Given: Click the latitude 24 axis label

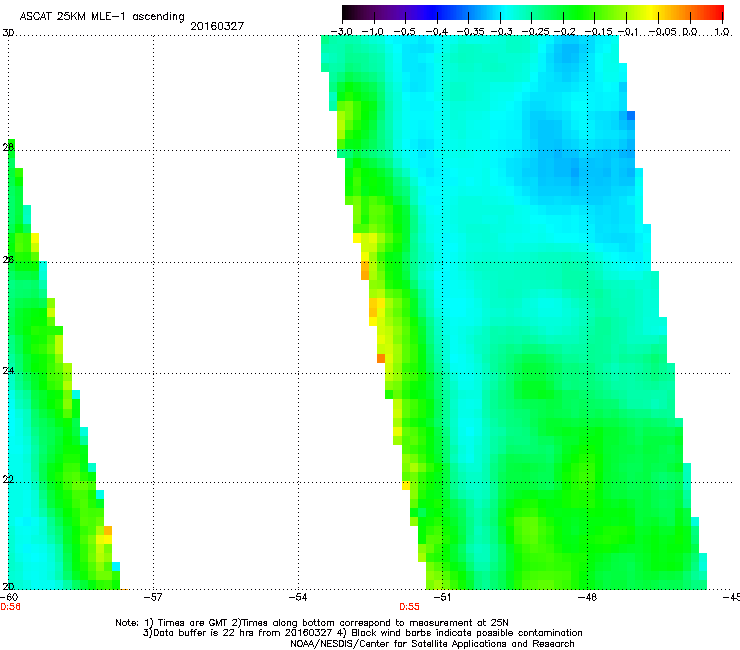Looking at the screenshot, I should [8, 371].
